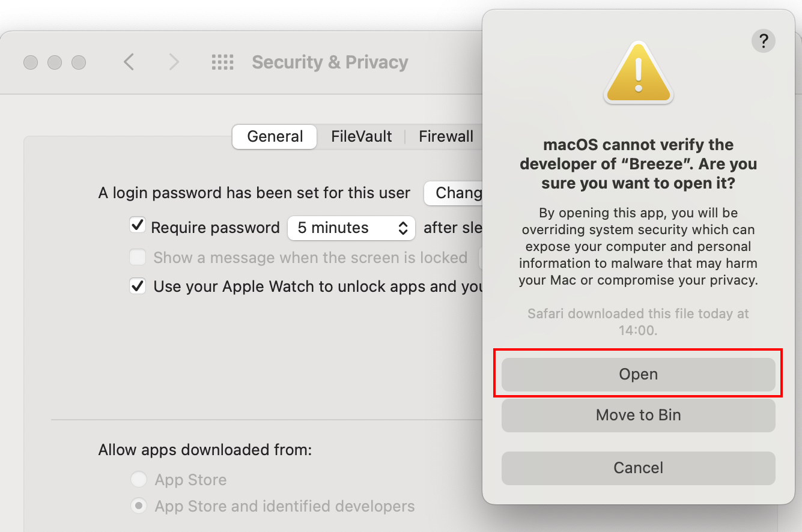Viewport: 802px width, 532px height.
Task: Switch to the General tab
Action: (275, 137)
